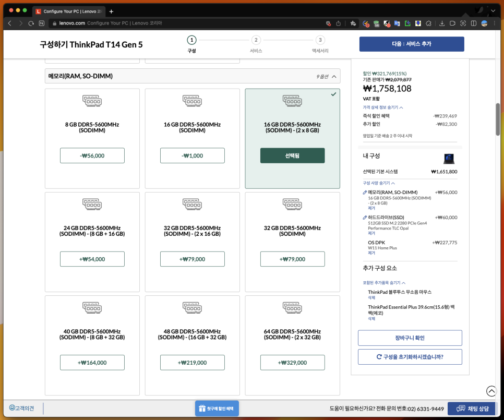The width and height of the screenshot is (504, 420).
Task: Collapse 가격 상세 정보 숨기기
Action: click(x=382, y=107)
